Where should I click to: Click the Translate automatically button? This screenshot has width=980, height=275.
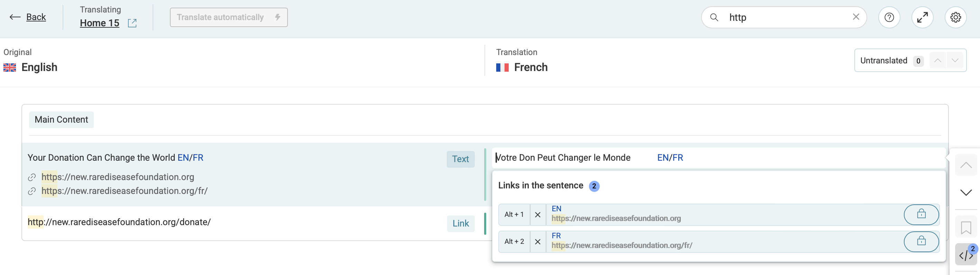228,17
